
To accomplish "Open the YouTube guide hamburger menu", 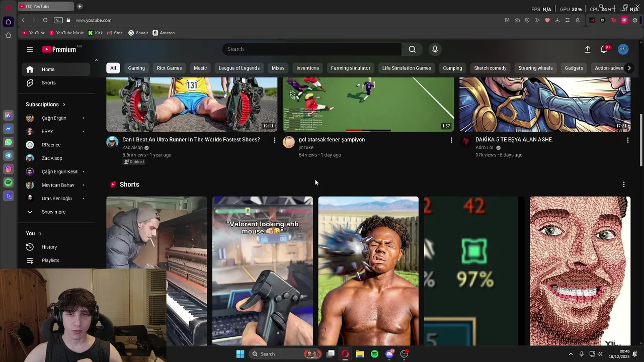I will tap(30, 49).
